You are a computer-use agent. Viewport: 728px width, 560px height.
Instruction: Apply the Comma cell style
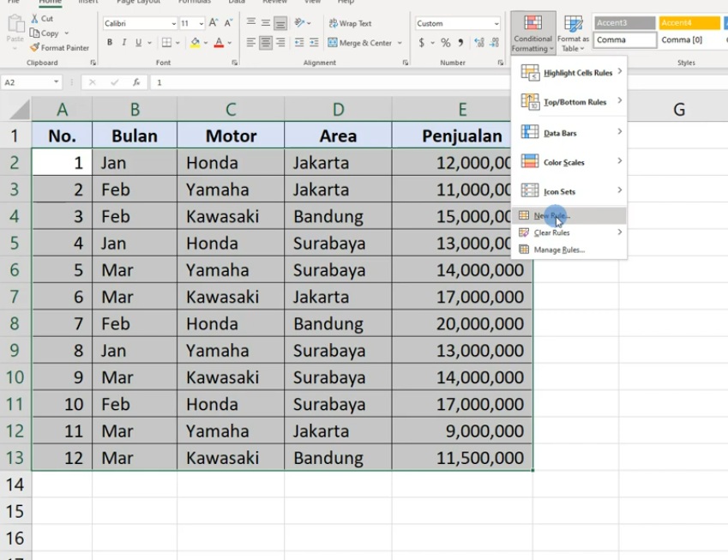click(625, 40)
